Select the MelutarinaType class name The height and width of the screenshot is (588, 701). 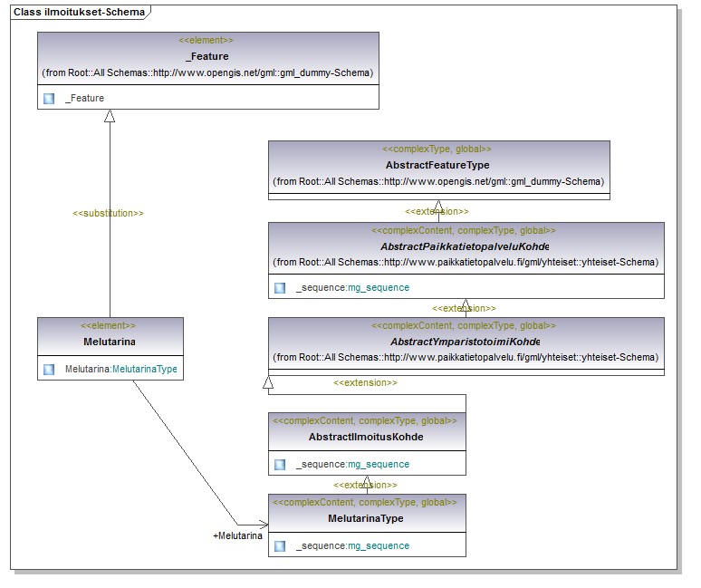click(366, 519)
